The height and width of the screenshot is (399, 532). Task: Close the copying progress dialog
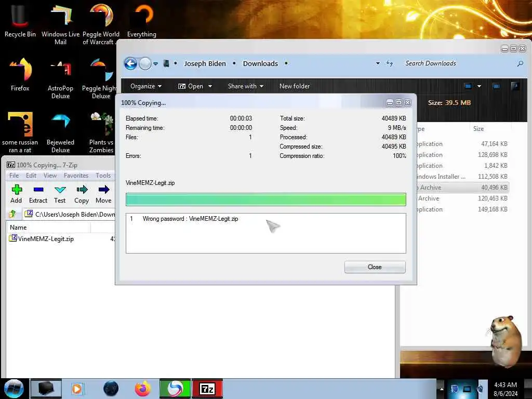[x=375, y=267]
